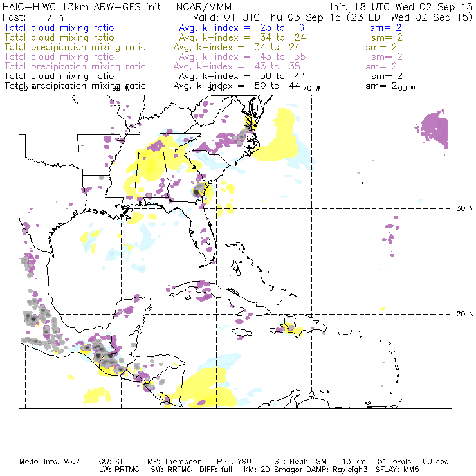Click the '20 N' latitude label
The height and width of the screenshot is (476, 476).
[x=465, y=314]
